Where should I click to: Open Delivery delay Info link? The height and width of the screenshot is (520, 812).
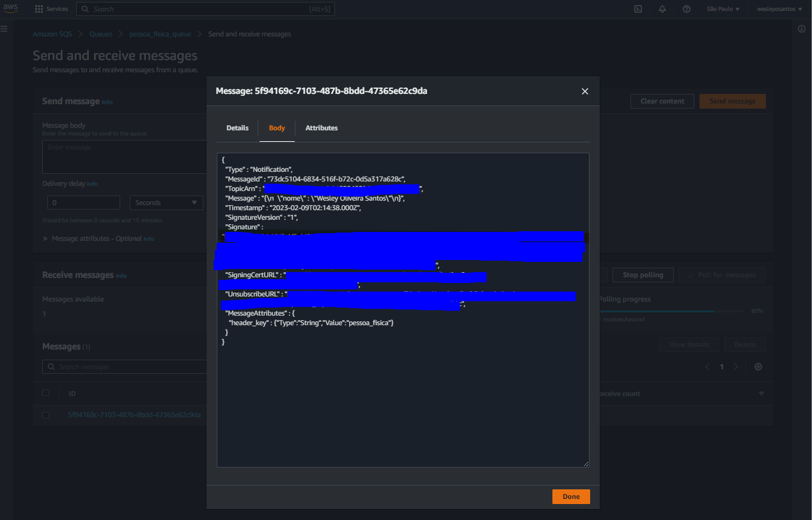point(92,184)
